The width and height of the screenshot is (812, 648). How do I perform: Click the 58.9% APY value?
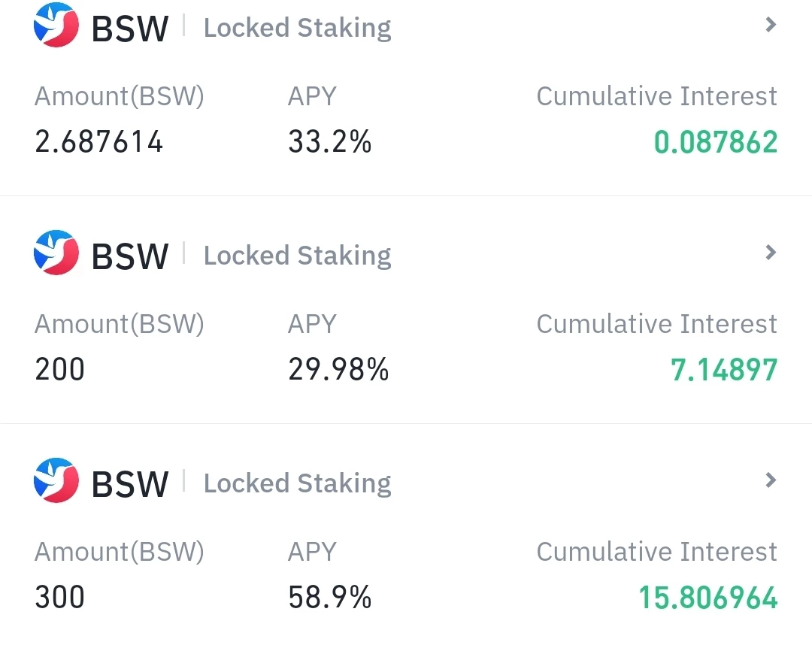click(x=330, y=597)
